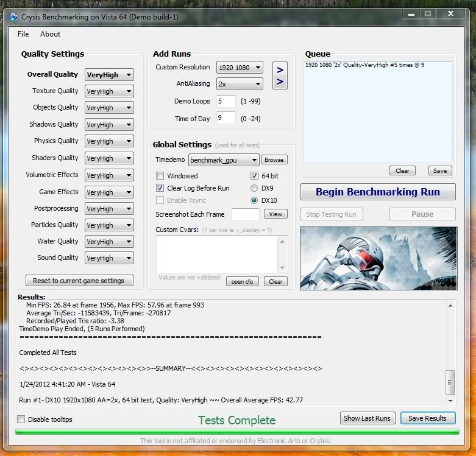Click the Min FPS: 26.84 result line
Viewport: 476px width, 456px height.
click(115, 305)
